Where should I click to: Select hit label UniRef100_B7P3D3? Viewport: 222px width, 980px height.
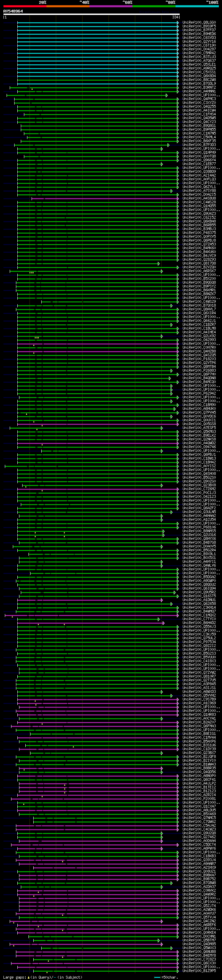[199, 145]
